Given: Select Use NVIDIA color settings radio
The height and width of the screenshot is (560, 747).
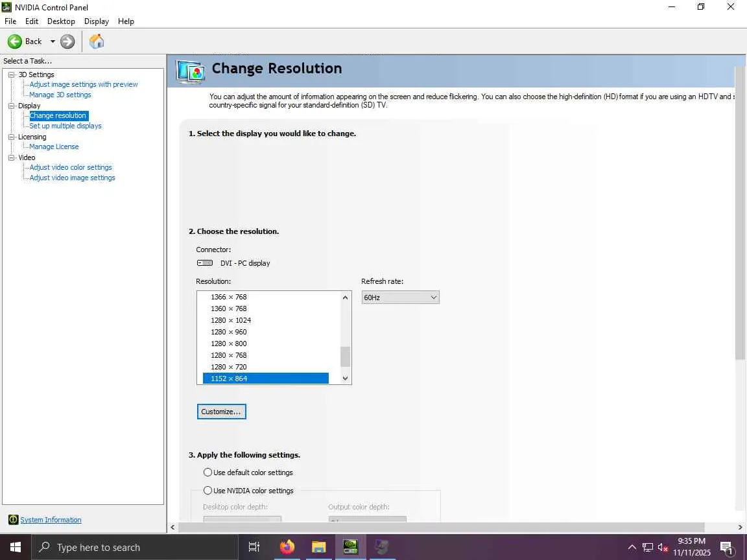Looking at the screenshot, I should pyautogui.click(x=207, y=491).
